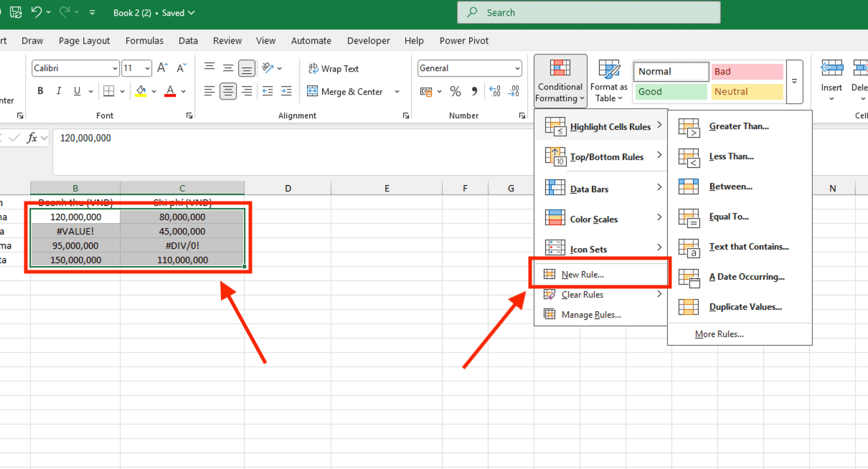868x469 pixels.
Task: Select Top Align
Action: [x=209, y=68]
